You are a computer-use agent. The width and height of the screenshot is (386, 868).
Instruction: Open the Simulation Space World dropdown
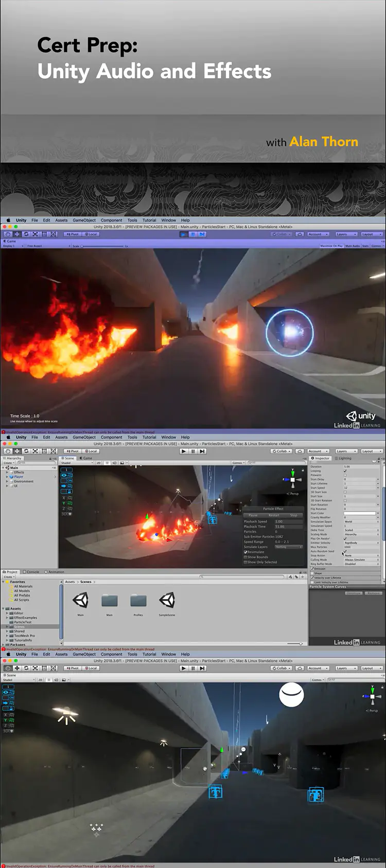[361, 521]
